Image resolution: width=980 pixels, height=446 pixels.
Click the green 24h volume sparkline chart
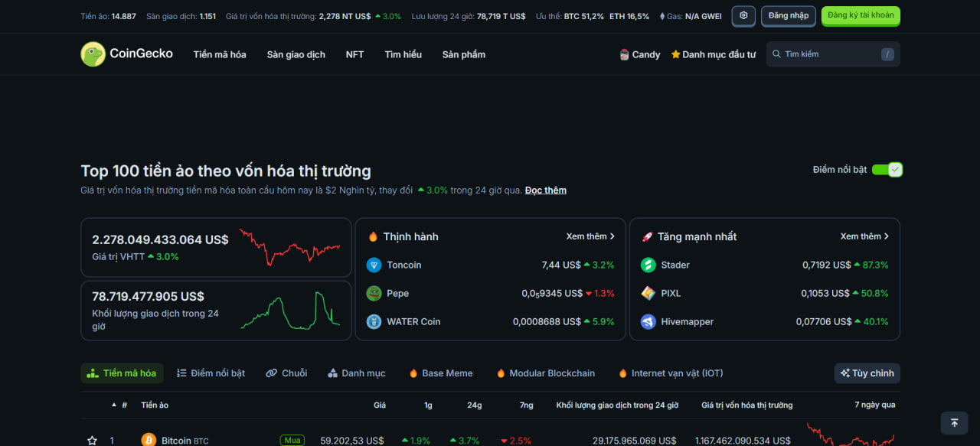point(289,311)
